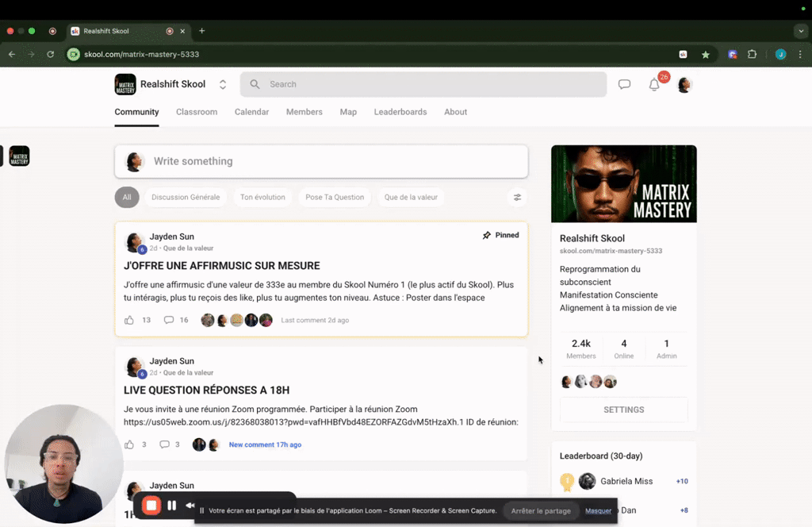Click the 4 Online stat
The height and width of the screenshot is (527, 812).
[x=624, y=348]
